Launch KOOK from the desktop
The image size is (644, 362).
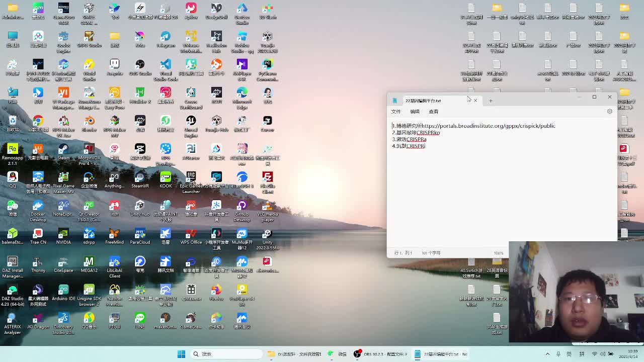166,180
